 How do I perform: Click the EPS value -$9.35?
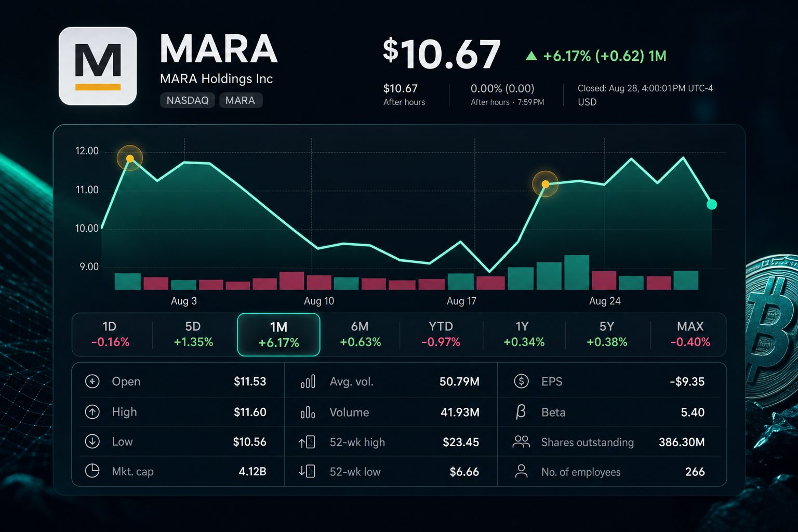click(x=687, y=381)
